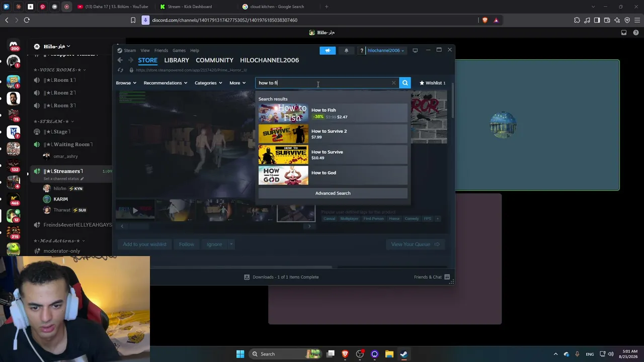644x362 pixels.
Task: Switch to the COMMUNITY tab in Steam
Action: (214, 60)
